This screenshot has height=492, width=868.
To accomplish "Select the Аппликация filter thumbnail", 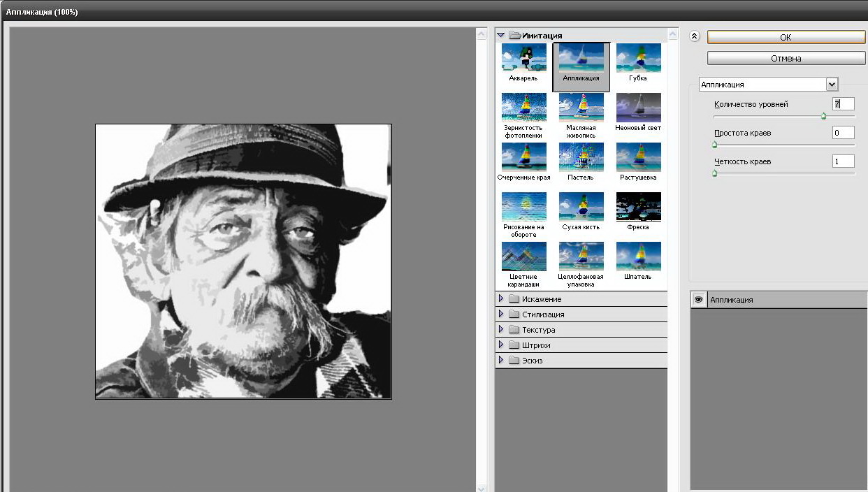I will 581,66.
